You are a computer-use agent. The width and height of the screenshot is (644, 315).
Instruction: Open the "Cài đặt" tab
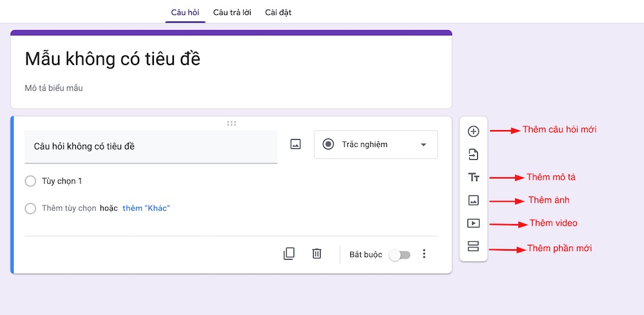tap(278, 12)
